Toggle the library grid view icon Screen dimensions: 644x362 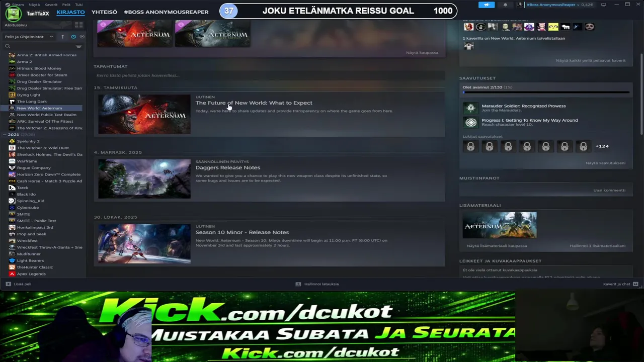(78, 25)
